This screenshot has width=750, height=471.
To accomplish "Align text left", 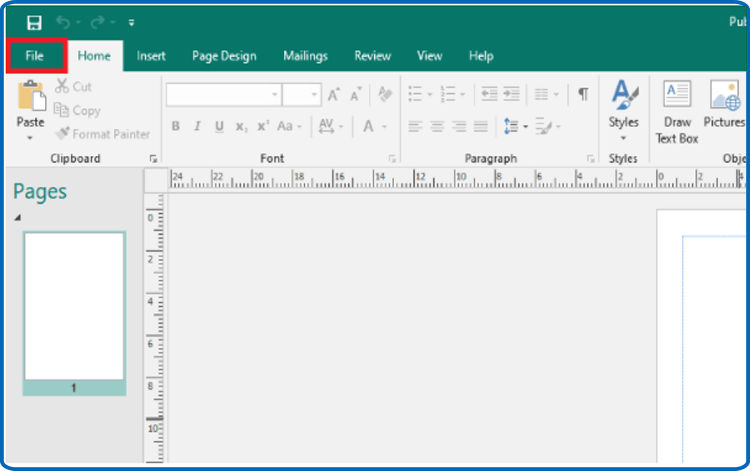I will coord(415,127).
